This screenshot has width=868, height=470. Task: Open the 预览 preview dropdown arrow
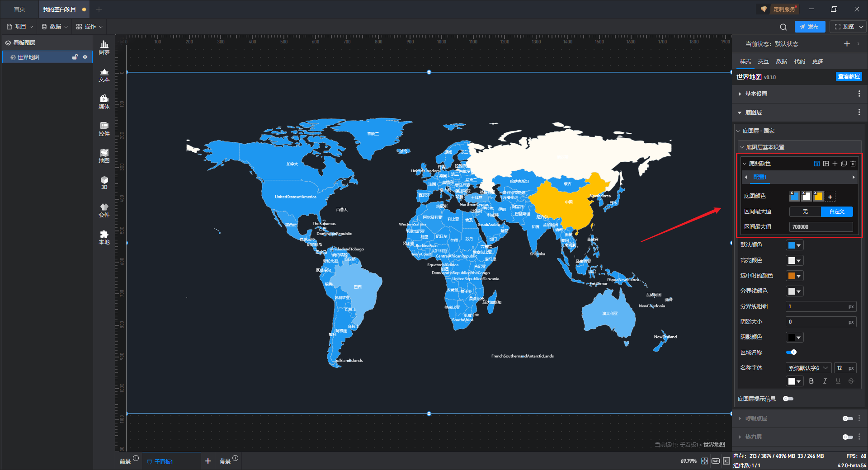pyautogui.click(x=861, y=27)
